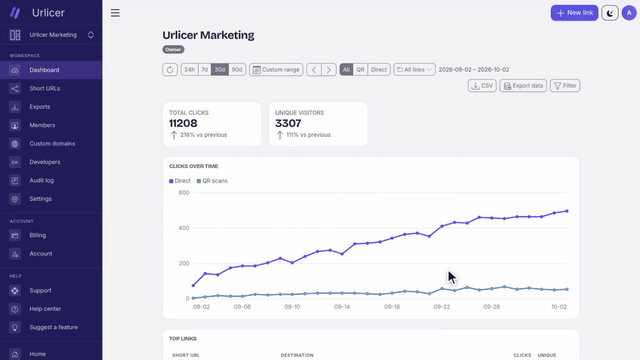The height and width of the screenshot is (360, 640).
Task: Click the CLICKS column header in Top Links
Action: pyautogui.click(x=522, y=355)
